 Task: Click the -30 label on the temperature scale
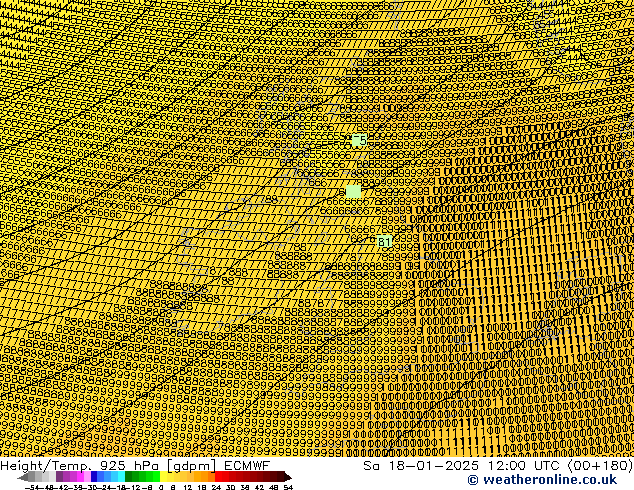tap(92, 487)
